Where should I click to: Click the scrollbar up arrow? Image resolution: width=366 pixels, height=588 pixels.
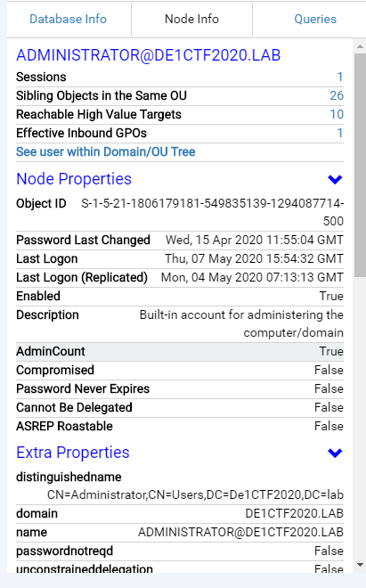pos(360,47)
